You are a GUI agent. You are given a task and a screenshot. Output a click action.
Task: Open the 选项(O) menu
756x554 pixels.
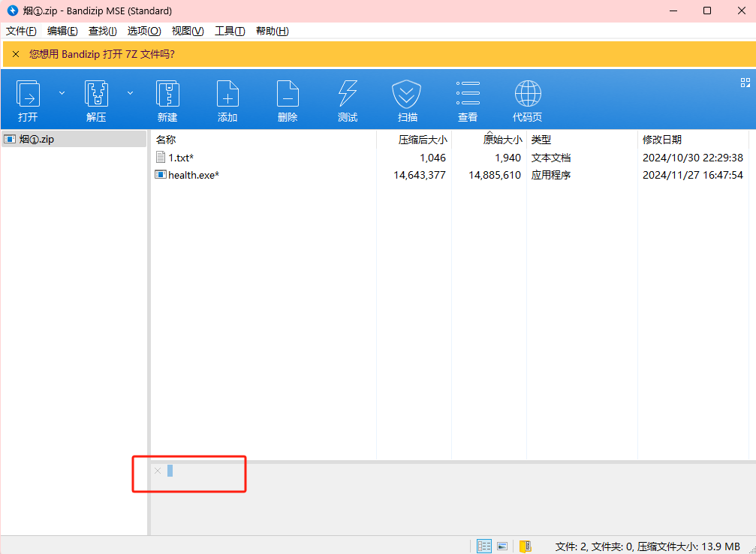click(x=144, y=31)
